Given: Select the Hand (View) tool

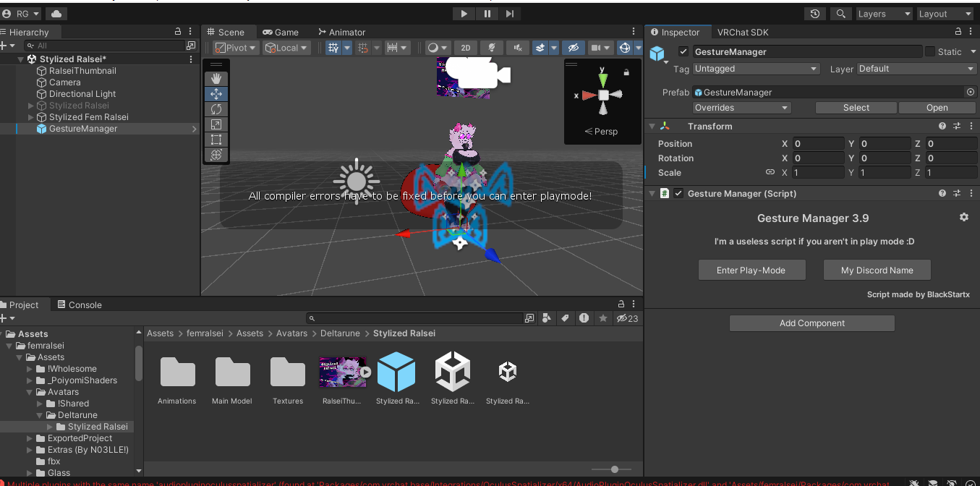Looking at the screenshot, I should [216, 79].
